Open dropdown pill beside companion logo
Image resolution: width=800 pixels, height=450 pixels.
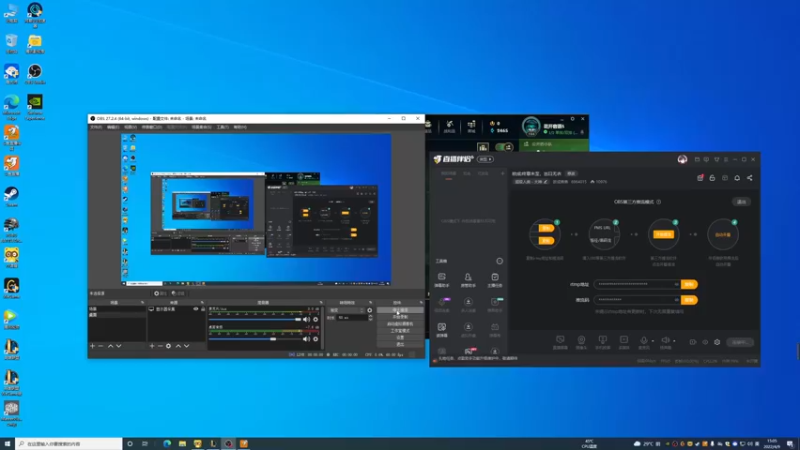485,159
